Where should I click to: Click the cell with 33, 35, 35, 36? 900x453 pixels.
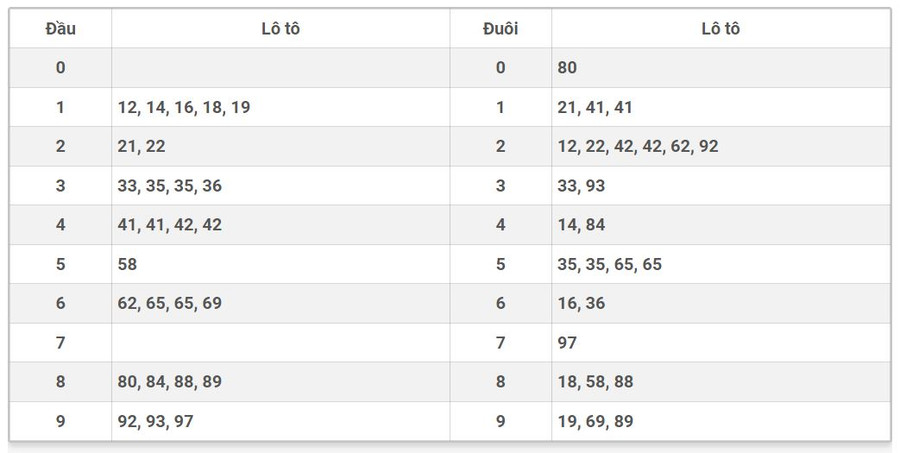tap(169, 185)
